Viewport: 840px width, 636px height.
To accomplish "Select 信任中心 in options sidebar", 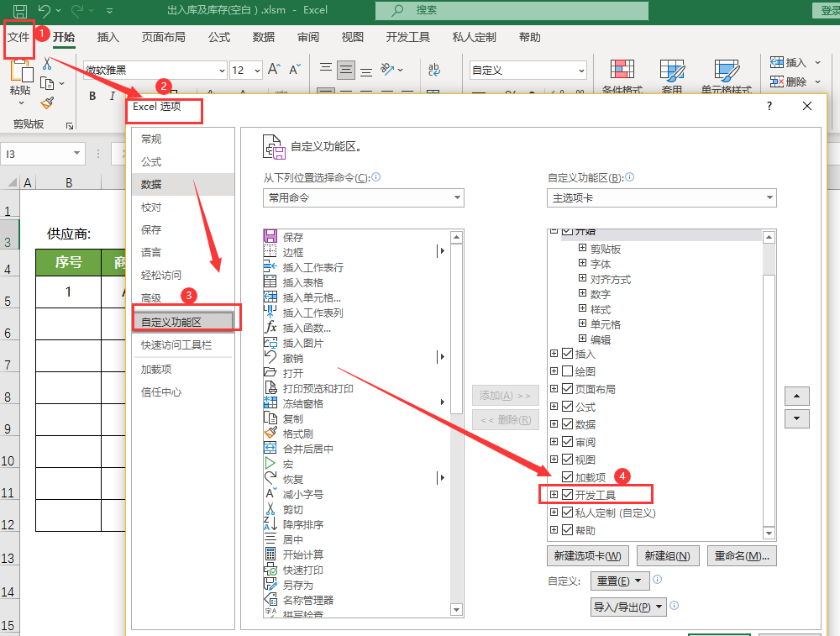I will tap(182, 392).
